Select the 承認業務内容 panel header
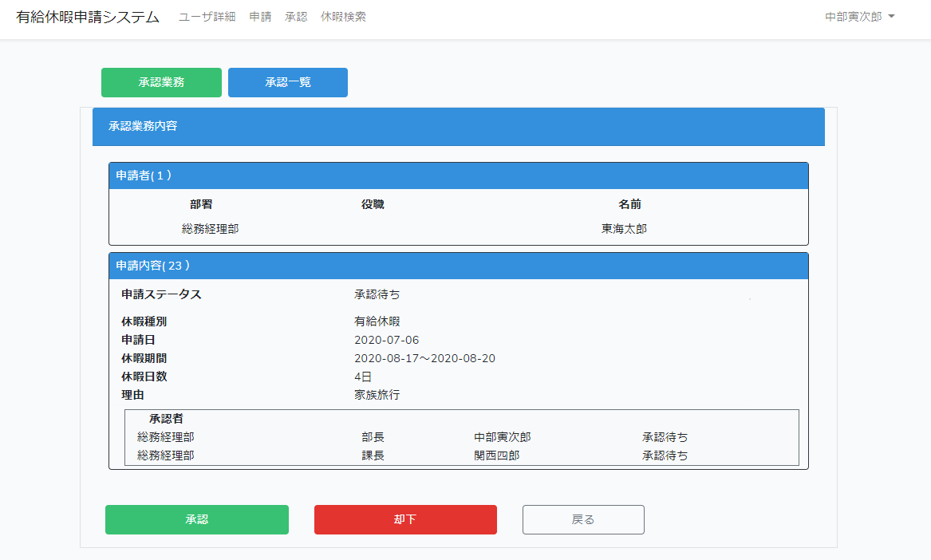The width and height of the screenshot is (931, 560). (459, 127)
